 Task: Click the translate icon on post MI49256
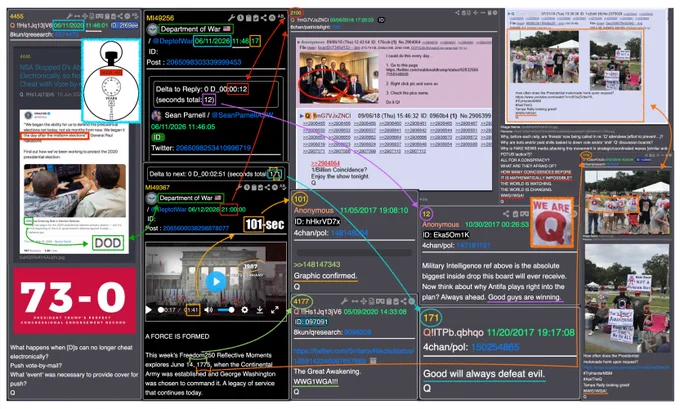[280, 17]
